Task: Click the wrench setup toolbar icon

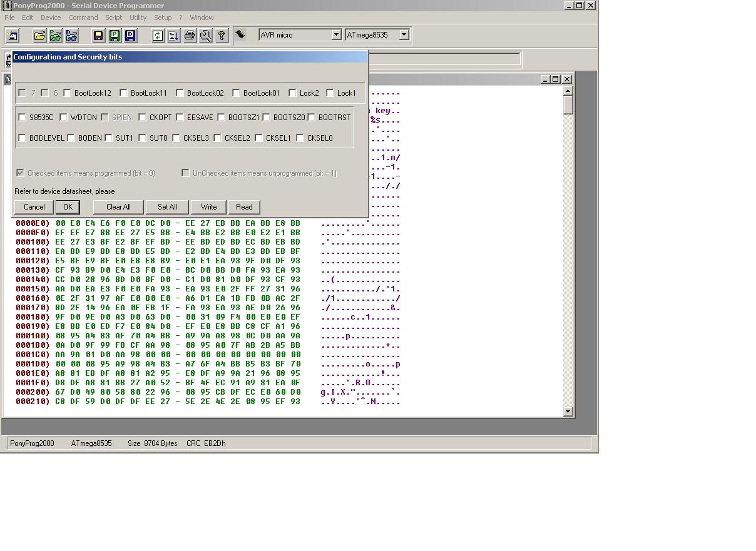Action: (x=205, y=36)
